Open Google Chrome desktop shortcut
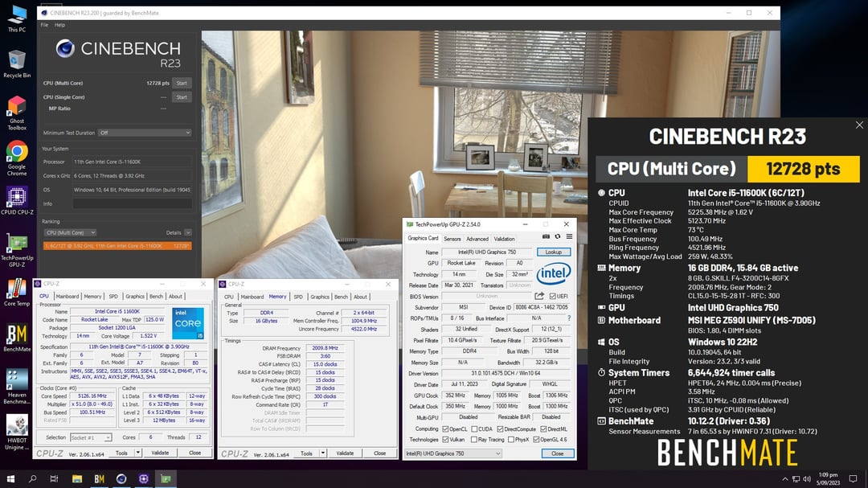The width and height of the screenshot is (868, 488). tap(17, 159)
